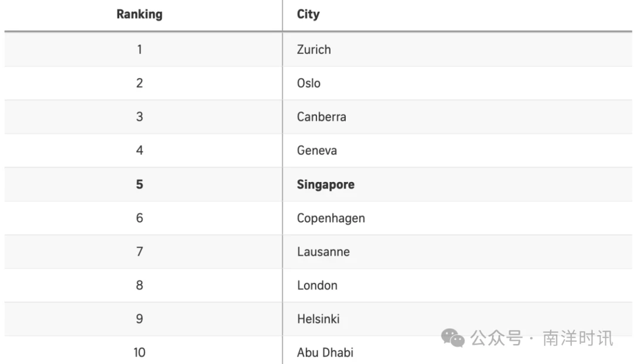Click the 公众号 watermark text
Screen dimensions: 634x364
497,338
